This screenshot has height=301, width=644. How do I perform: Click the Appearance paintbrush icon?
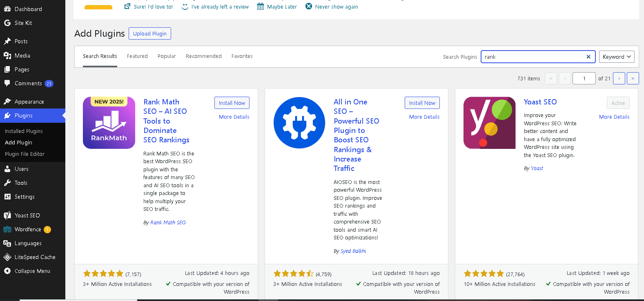7,102
